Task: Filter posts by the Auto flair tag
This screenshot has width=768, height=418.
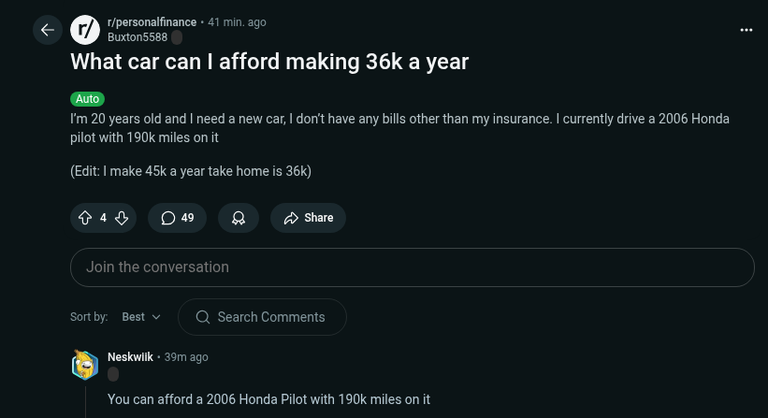Action: click(87, 98)
